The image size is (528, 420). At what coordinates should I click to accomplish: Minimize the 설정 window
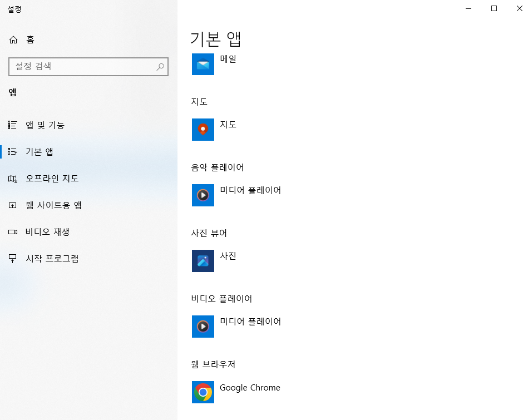coord(468,8)
